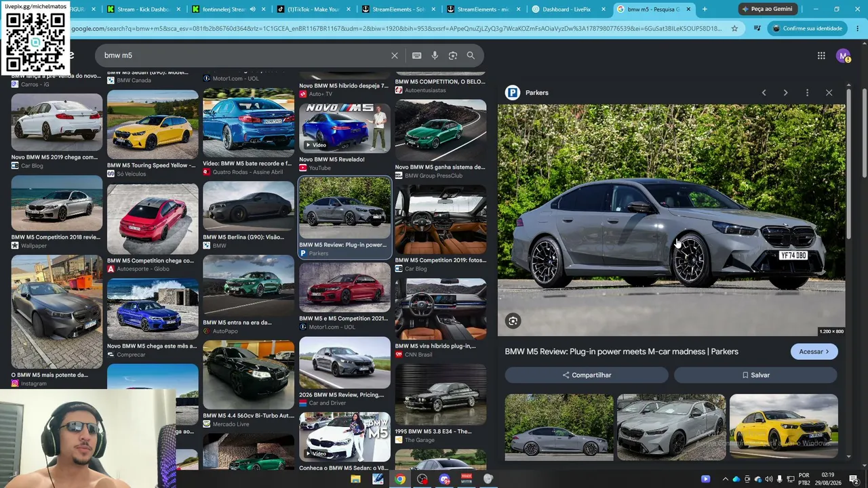This screenshot has height=488, width=868.
Task: Open the BMW M5 Competition 2019 interior thumbnail
Action: pos(441,220)
